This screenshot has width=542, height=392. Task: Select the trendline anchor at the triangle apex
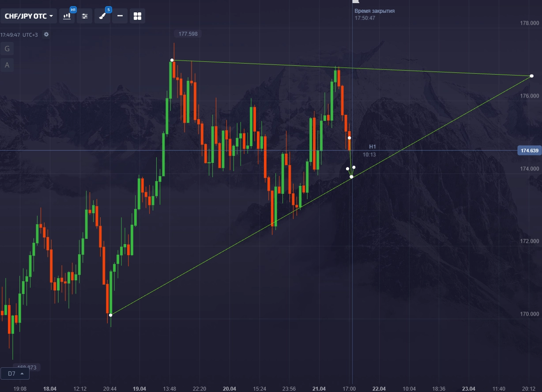[x=531, y=76]
